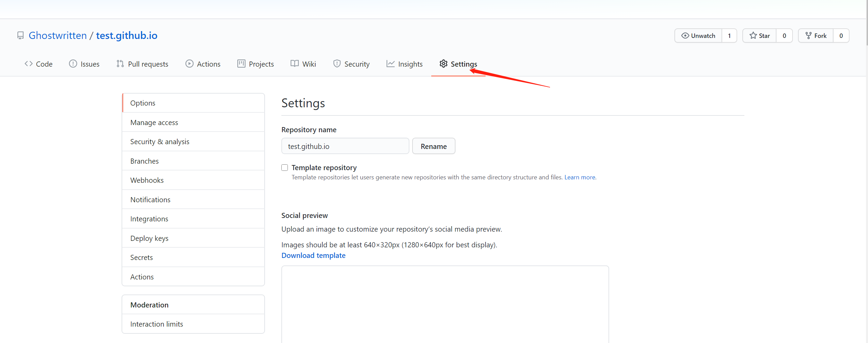Click the social preview image upload area
Screen dimensions: 868x343
(445, 304)
